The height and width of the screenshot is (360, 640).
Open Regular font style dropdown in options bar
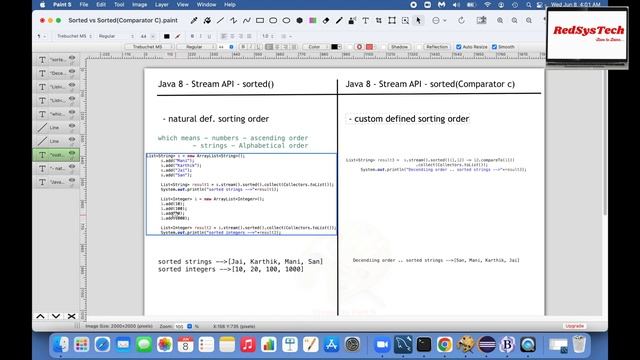[x=197, y=47]
